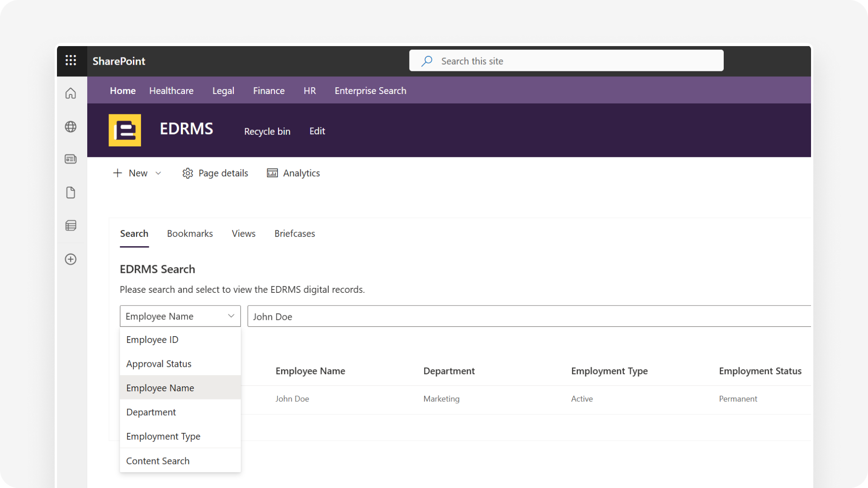Screen dimensions: 868x488
Task: Open Page details with the gear icon
Action: point(215,173)
